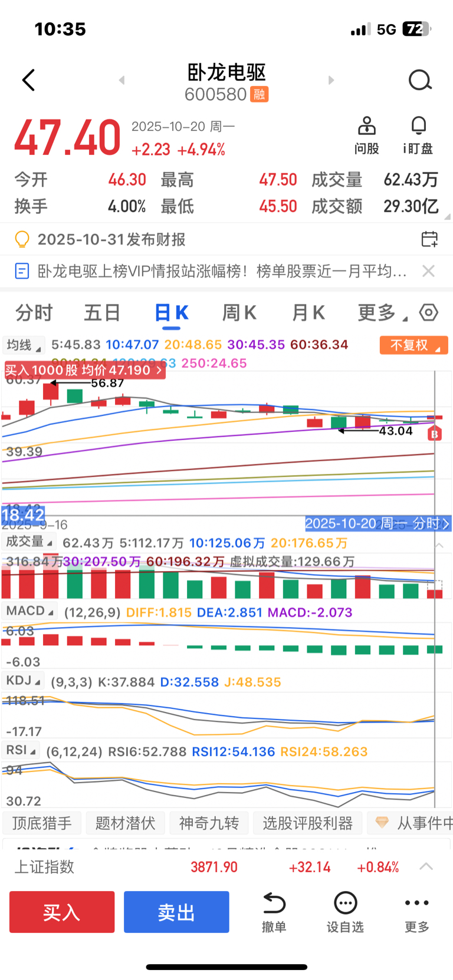Switch to the previous stock with the left triangle

click(122, 80)
